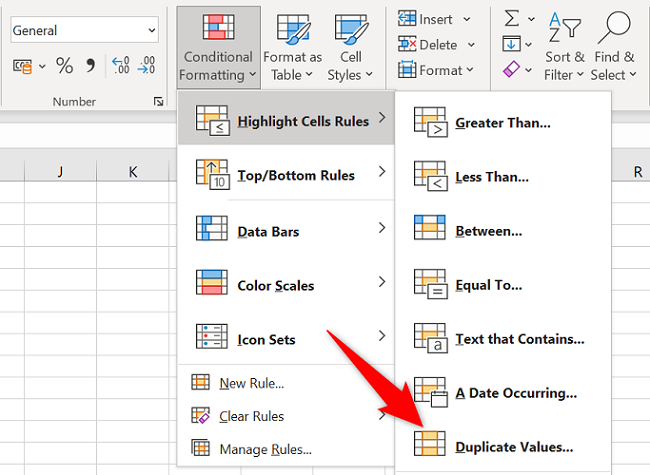The height and width of the screenshot is (475, 650).
Task: Expand the Insert dropdown arrow
Action: tap(467, 19)
